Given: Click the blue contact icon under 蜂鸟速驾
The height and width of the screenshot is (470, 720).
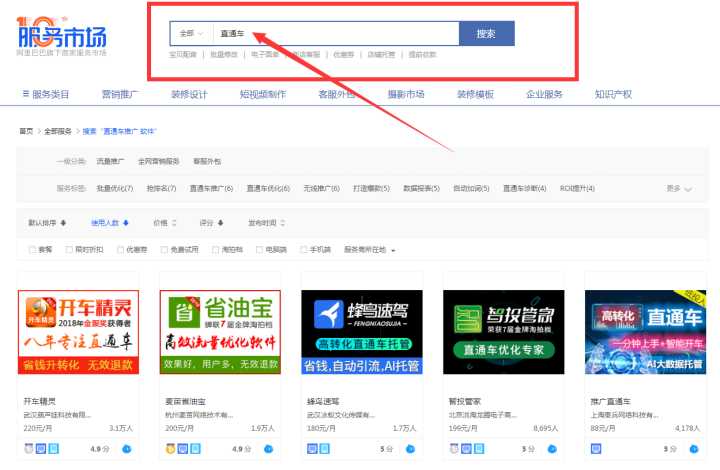Looking at the screenshot, I should 411,449.
